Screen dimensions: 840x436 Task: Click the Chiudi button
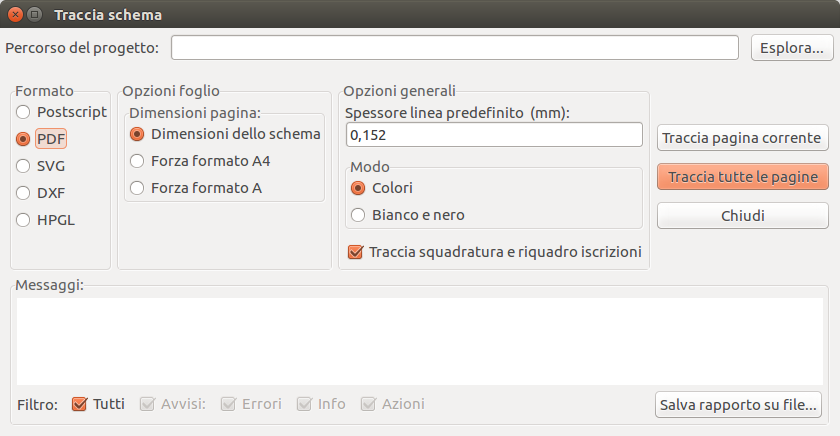tap(742, 215)
